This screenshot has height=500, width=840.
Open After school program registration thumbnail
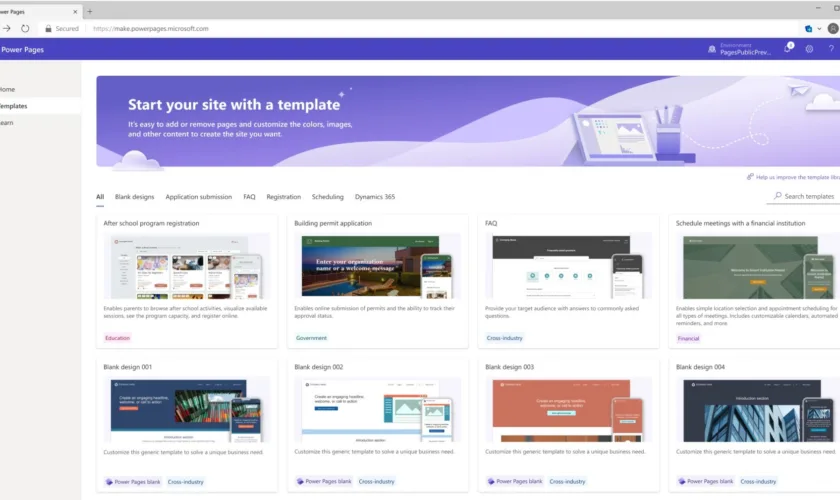click(x=187, y=266)
